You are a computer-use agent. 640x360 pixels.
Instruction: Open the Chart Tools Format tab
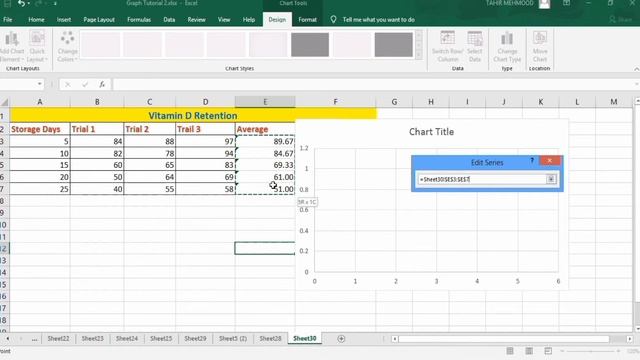coord(307,20)
